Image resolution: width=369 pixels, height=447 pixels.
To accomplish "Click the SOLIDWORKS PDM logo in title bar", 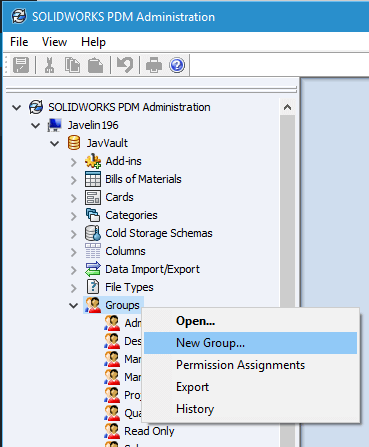I will pyautogui.click(x=19, y=17).
